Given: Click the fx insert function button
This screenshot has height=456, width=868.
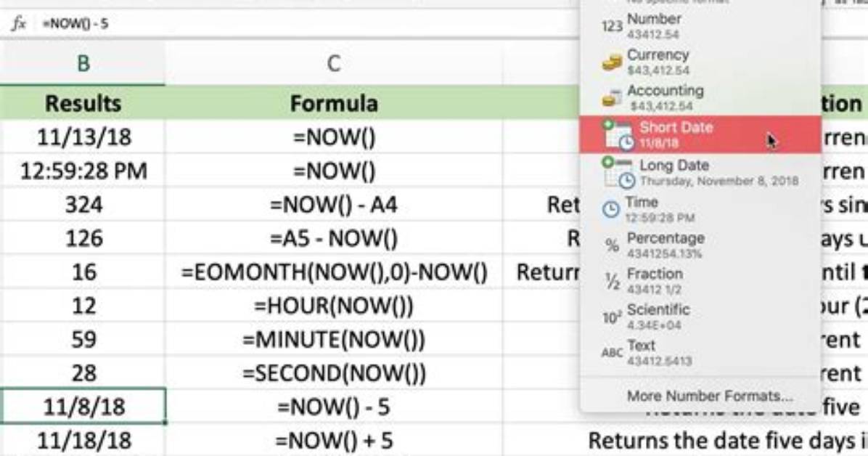Looking at the screenshot, I should 19,23.
